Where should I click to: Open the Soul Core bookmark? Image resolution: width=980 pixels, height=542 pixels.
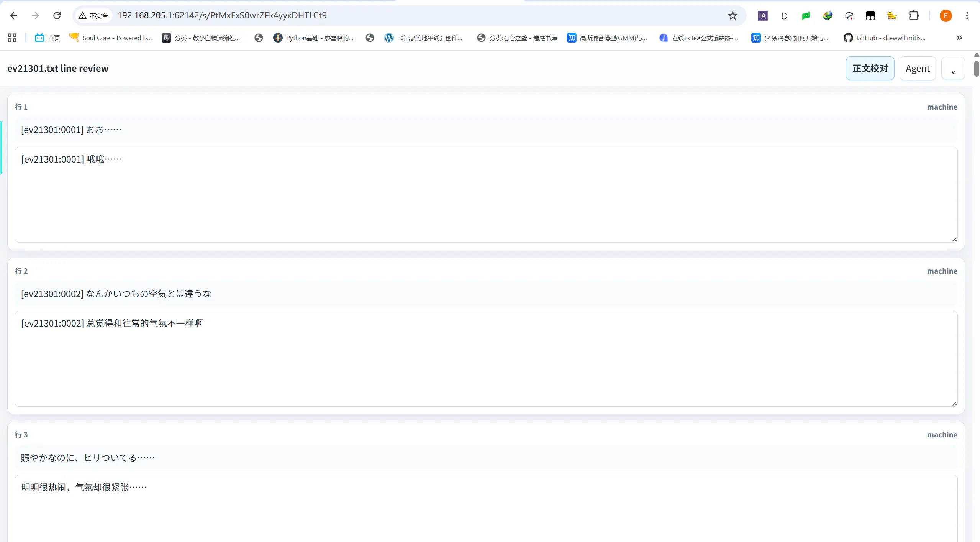coord(111,38)
